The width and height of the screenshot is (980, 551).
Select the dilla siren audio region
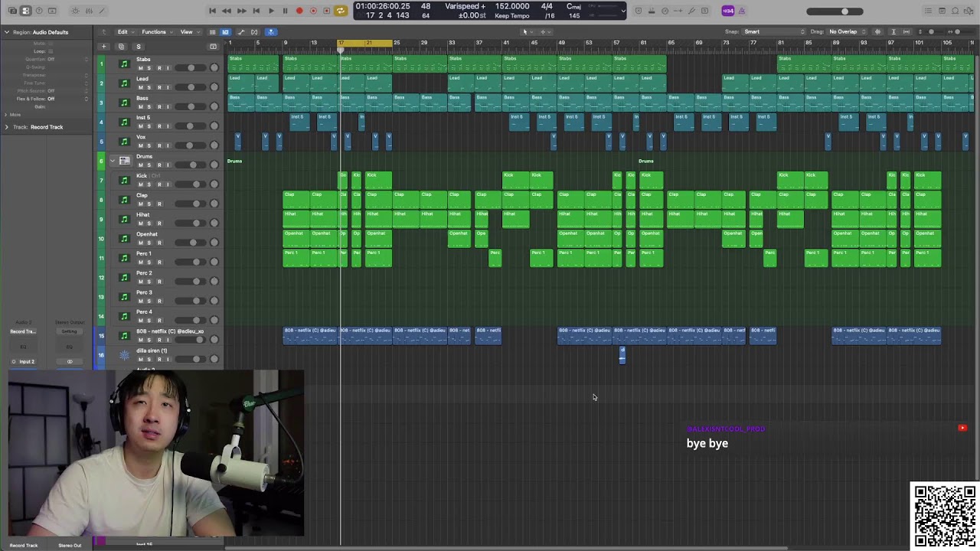pos(622,355)
